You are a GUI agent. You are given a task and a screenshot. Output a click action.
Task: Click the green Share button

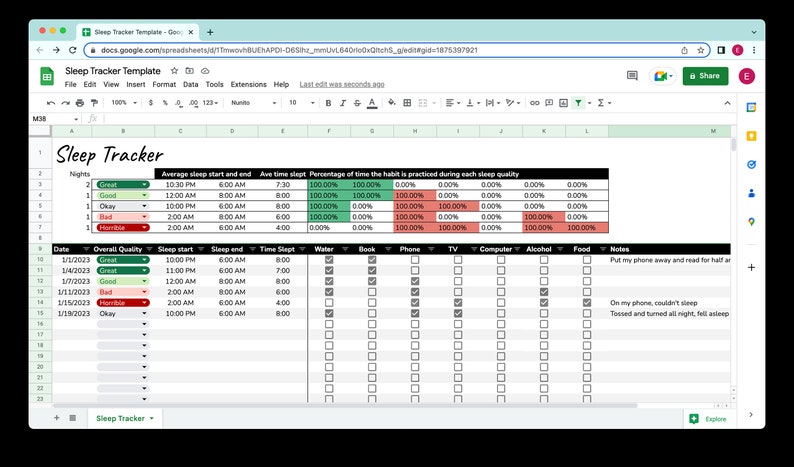point(705,76)
